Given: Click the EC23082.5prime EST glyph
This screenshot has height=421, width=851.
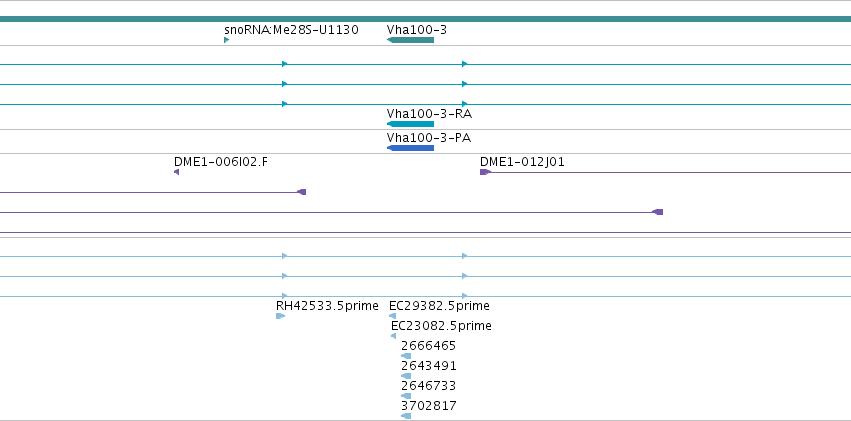Looking at the screenshot, I should point(393,336).
